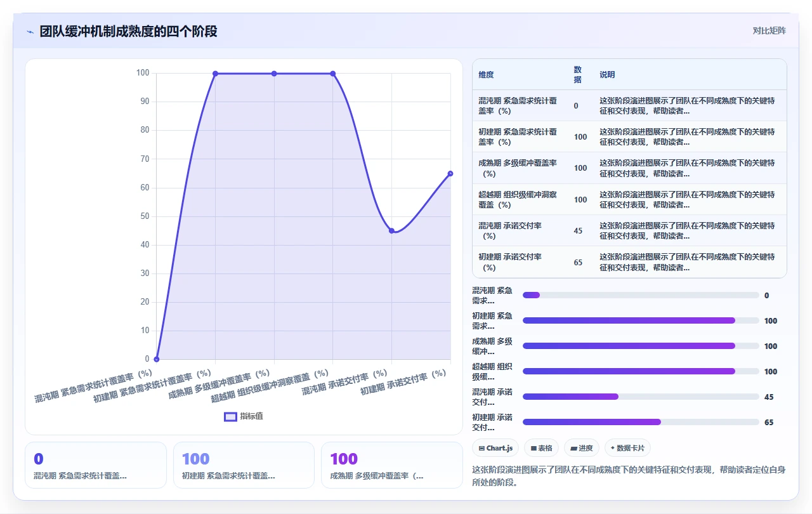This screenshot has width=812, height=514.
Task: Click the chart data point at value 0
Action: (x=157, y=359)
